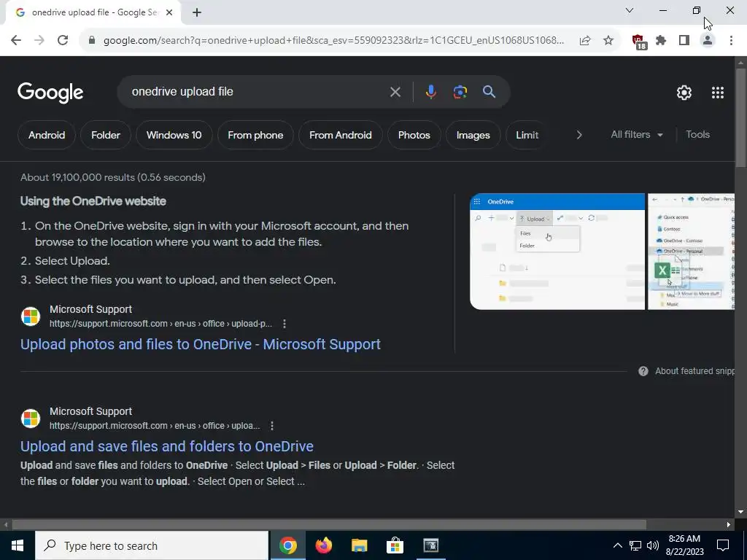Filter results by Windows 10
747x560 pixels.
pos(174,135)
